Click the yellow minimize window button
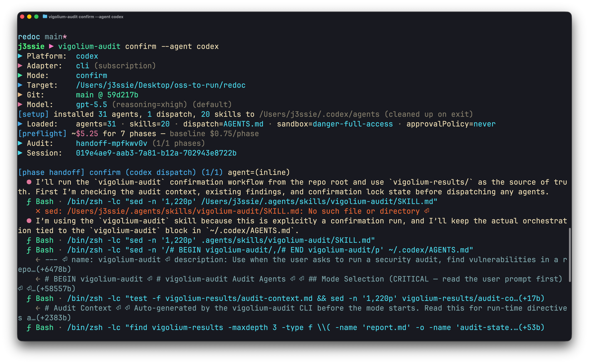Image resolution: width=589 pixels, height=364 pixels. pos(29,17)
